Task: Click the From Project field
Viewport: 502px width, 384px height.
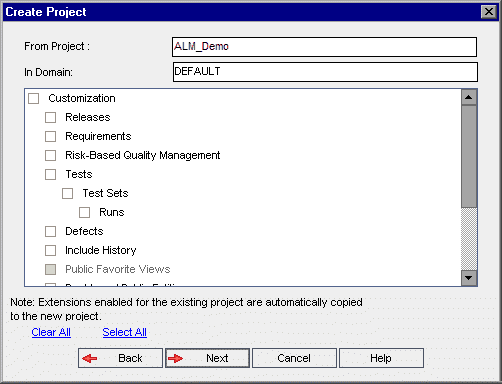Action: (x=324, y=47)
